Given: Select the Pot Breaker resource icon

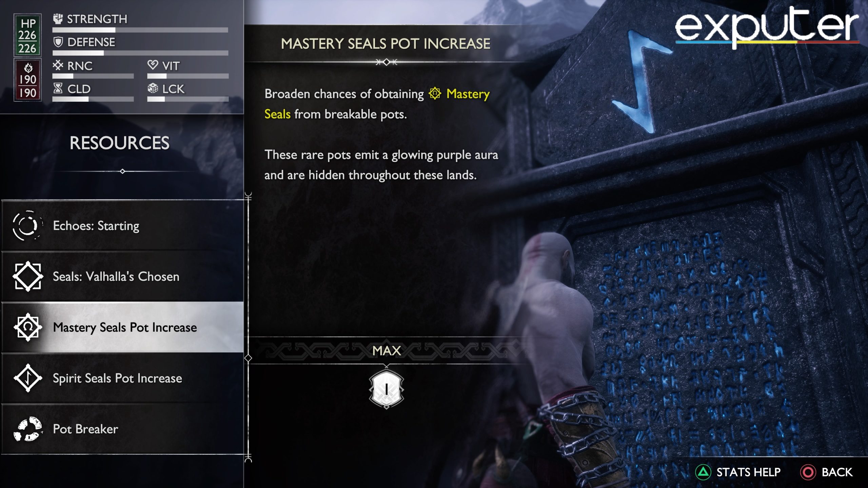Looking at the screenshot, I should pyautogui.click(x=28, y=429).
